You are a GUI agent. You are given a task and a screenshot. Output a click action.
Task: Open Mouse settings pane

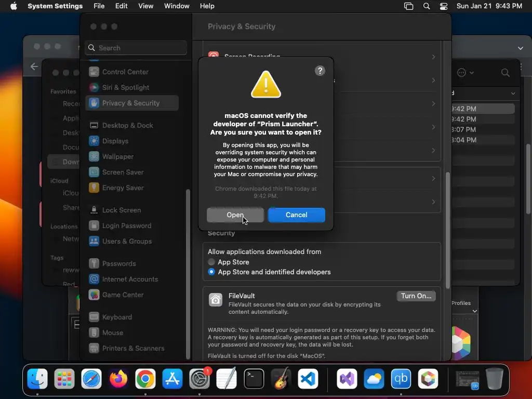pyautogui.click(x=132, y=333)
